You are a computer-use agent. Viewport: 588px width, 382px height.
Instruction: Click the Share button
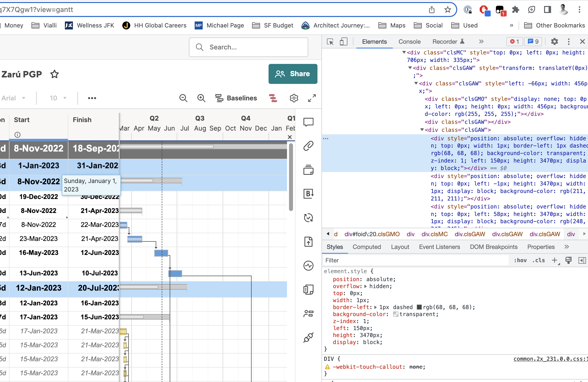point(293,74)
